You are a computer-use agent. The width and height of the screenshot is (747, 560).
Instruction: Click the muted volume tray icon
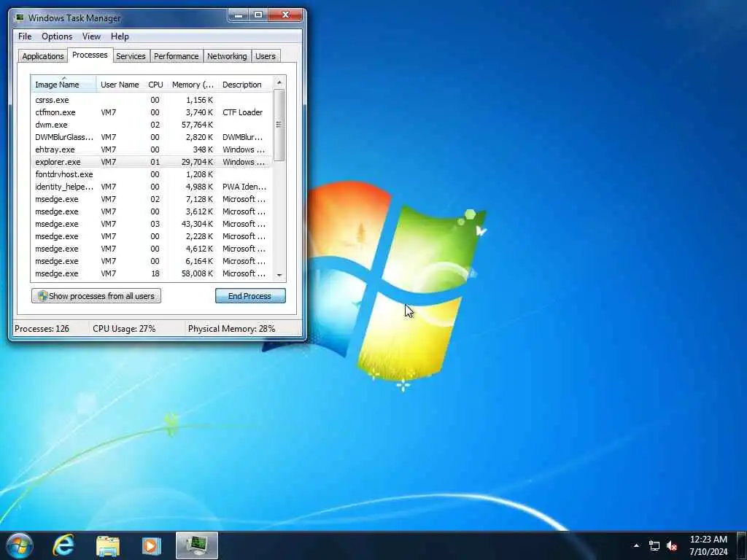(x=672, y=545)
